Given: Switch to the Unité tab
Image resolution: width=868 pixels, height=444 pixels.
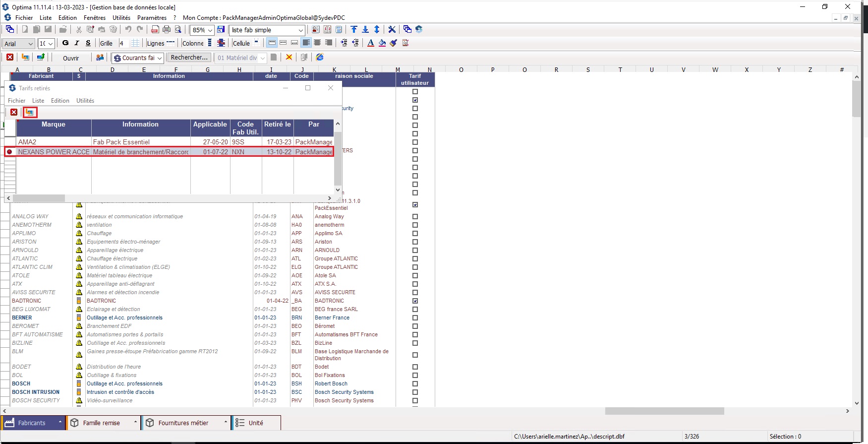Looking at the screenshot, I should [256, 423].
